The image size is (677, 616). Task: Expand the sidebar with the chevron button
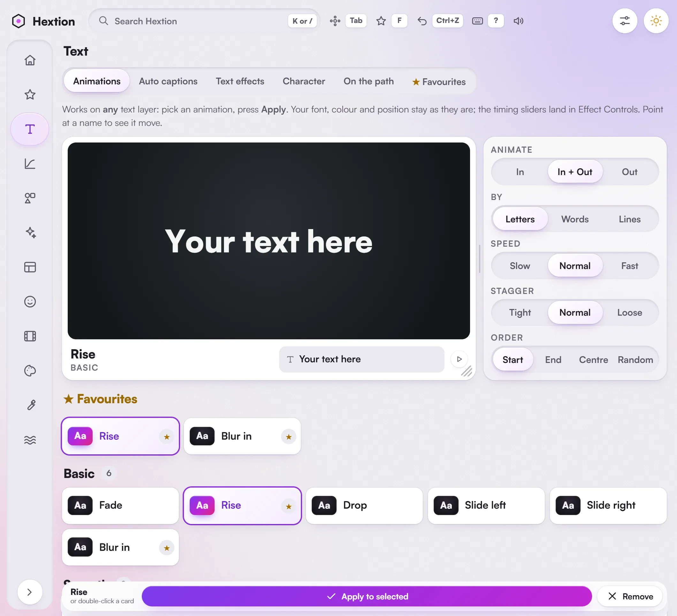pyautogui.click(x=30, y=592)
